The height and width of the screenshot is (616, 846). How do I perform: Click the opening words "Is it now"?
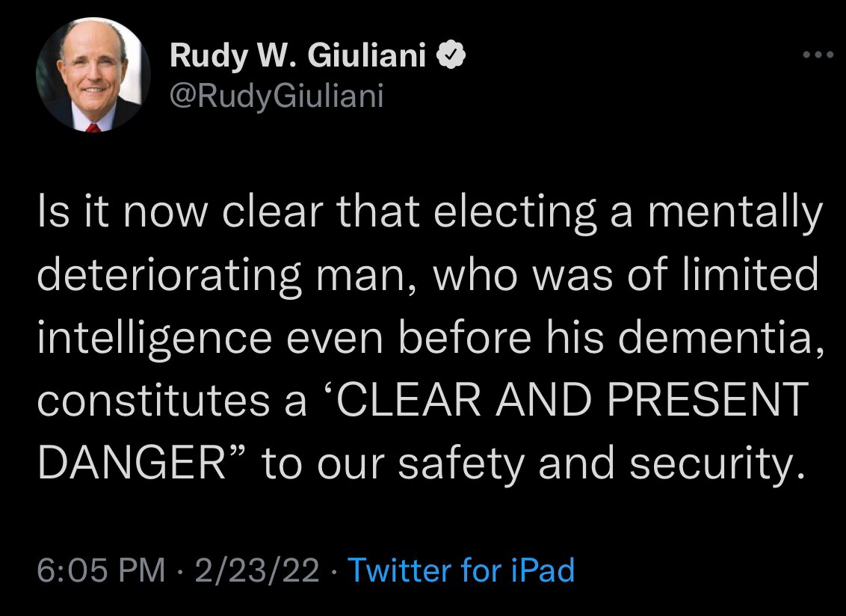[120, 214]
